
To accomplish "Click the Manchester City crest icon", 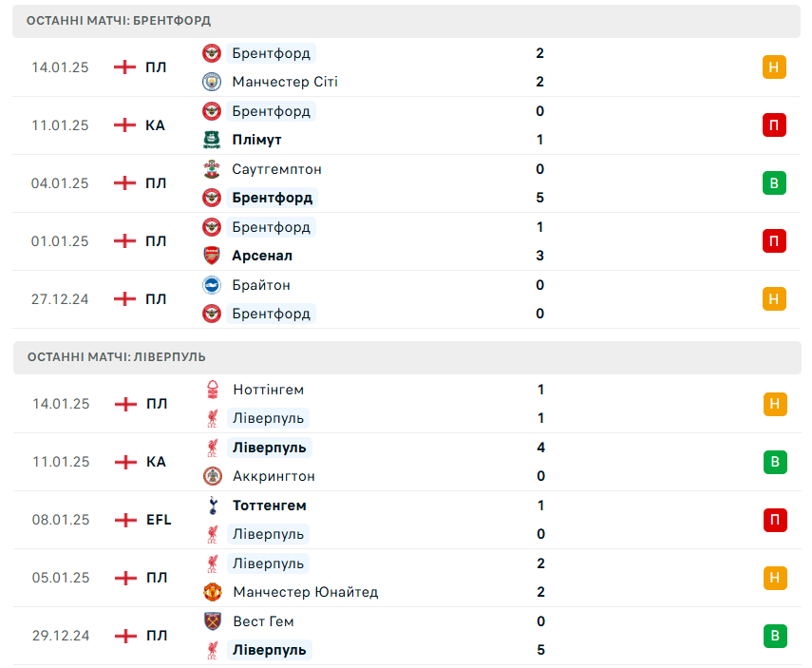I will 211,82.
